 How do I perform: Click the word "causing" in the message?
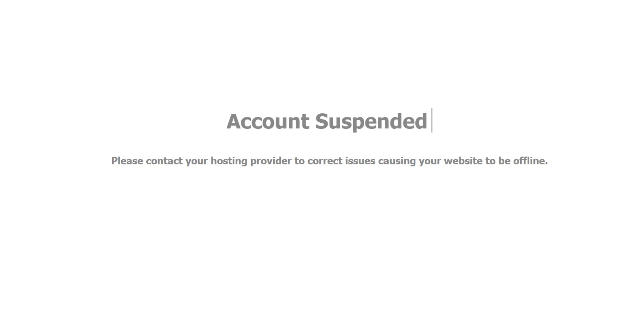(397, 161)
